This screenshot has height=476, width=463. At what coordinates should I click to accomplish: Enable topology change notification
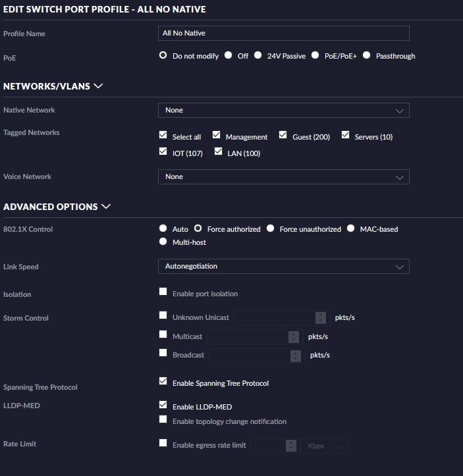click(x=163, y=419)
